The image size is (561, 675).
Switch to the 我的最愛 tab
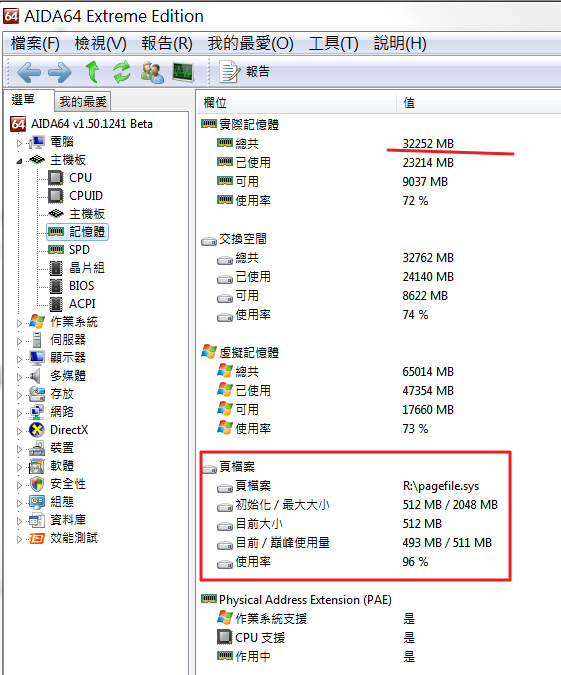coord(83,102)
